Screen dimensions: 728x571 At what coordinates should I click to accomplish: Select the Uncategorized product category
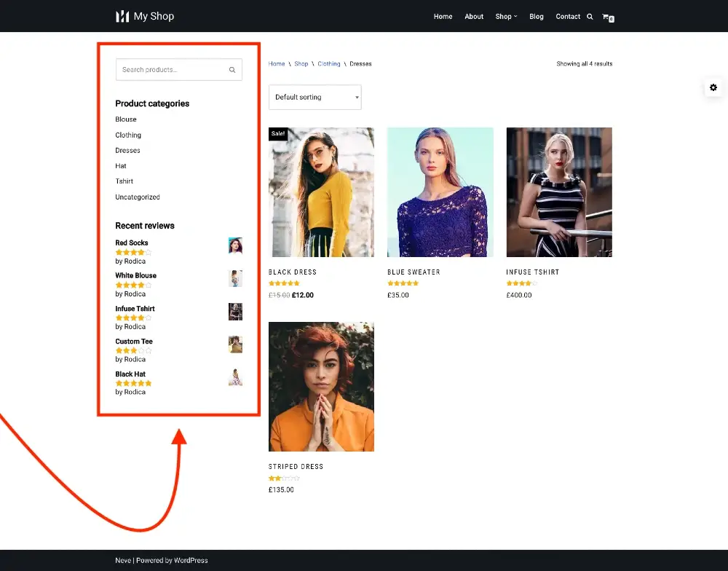[x=138, y=197]
